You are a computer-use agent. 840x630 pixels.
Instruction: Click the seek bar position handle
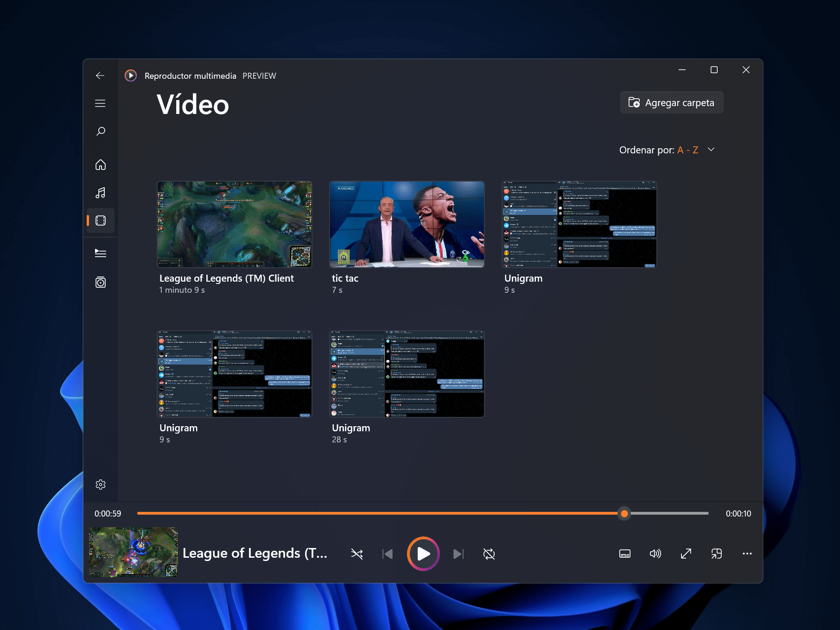coord(624,513)
